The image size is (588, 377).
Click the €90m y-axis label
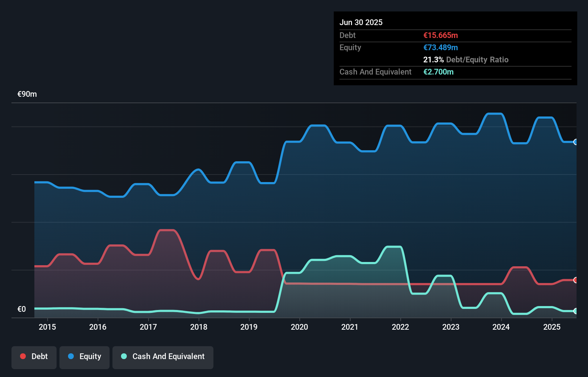click(x=27, y=94)
